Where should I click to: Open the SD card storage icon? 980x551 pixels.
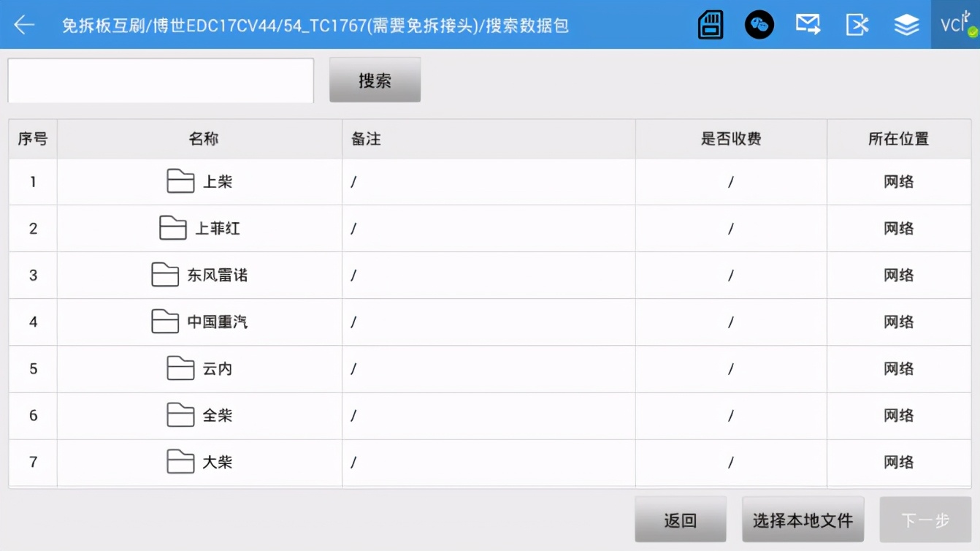pos(711,25)
